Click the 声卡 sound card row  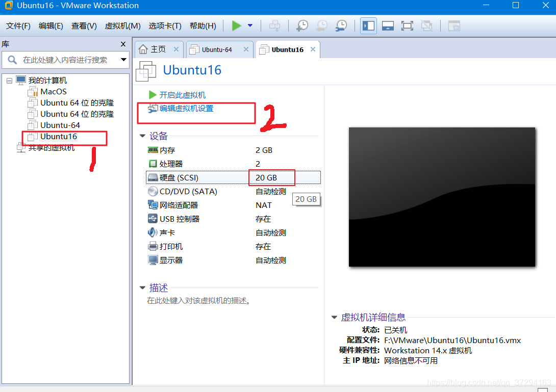click(x=233, y=233)
